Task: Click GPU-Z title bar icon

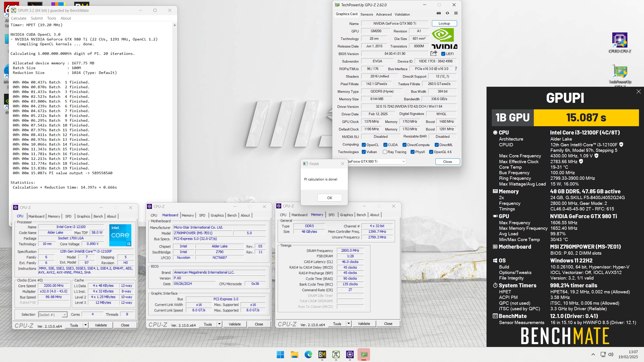Action: pyautogui.click(x=337, y=5)
